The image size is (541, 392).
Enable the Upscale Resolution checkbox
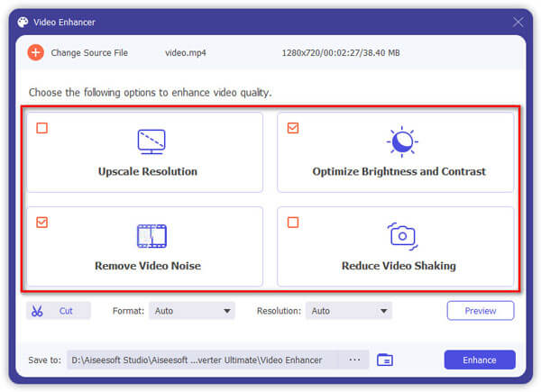coord(42,128)
